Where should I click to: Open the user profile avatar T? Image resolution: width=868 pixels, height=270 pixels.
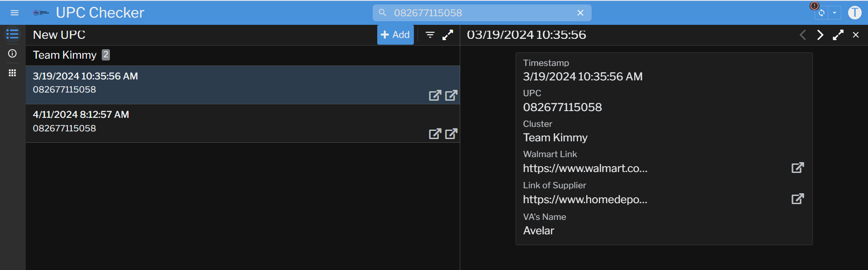[x=854, y=13]
